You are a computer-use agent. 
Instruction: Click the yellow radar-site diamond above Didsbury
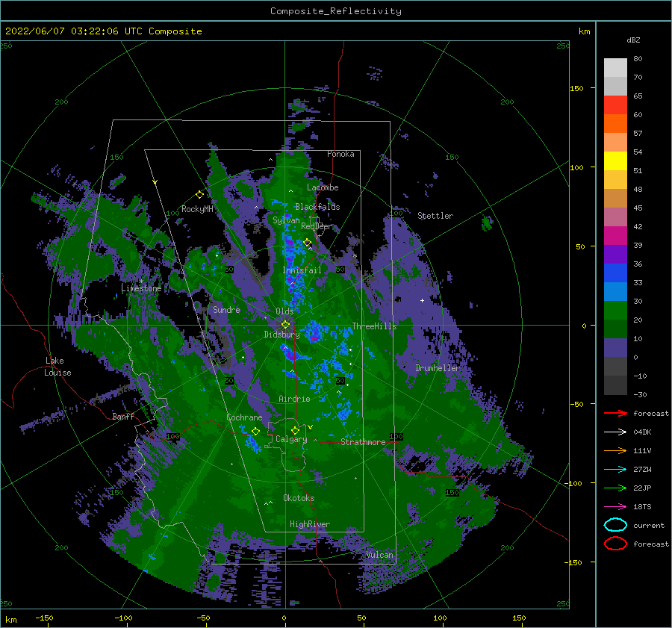[285, 325]
